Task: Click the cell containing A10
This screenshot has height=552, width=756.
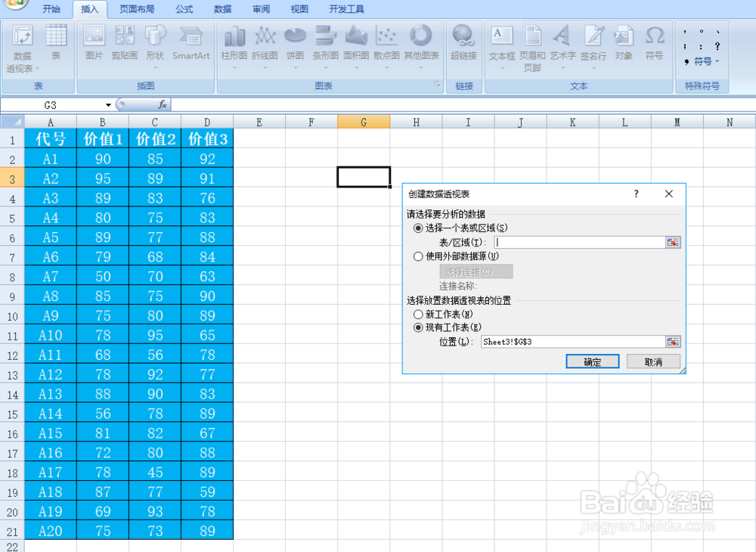Action: coord(51,334)
